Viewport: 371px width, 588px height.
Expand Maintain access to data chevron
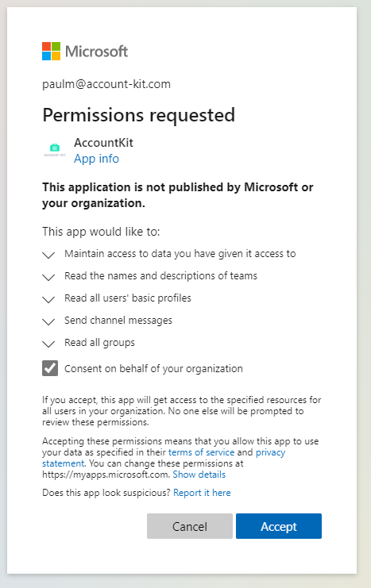tap(48, 255)
